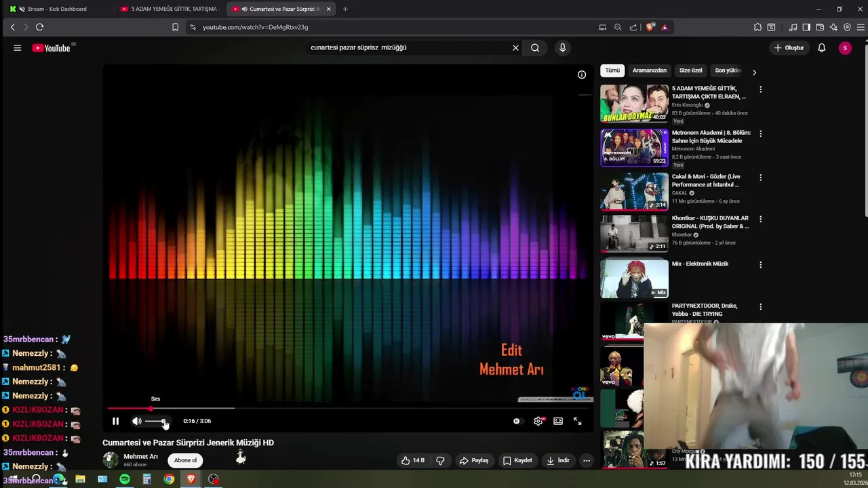868x488 pixels.
Task: Open the Metronom Akademi video thumbnail
Action: click(x=634, y=147)
